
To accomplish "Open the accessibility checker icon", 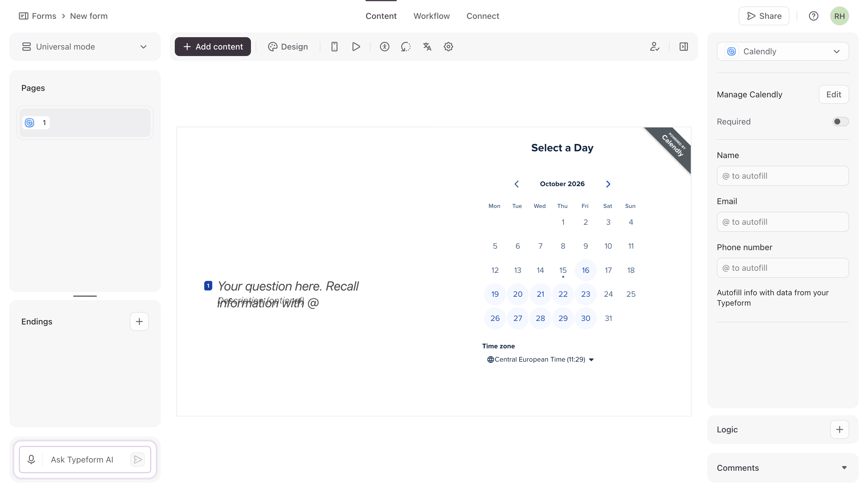I will point(384,47).
